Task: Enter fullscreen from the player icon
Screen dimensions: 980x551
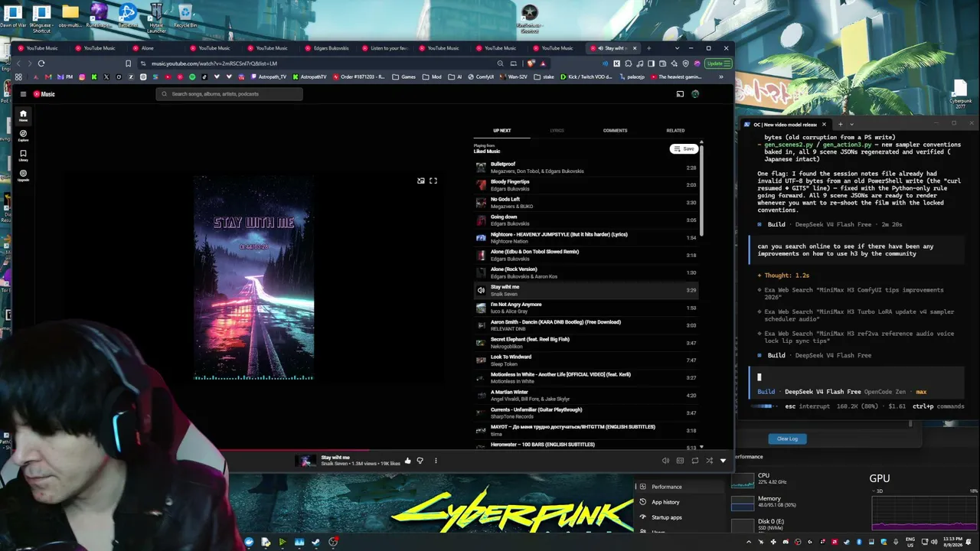Action: pyautogui.click(x=433, y=181)
